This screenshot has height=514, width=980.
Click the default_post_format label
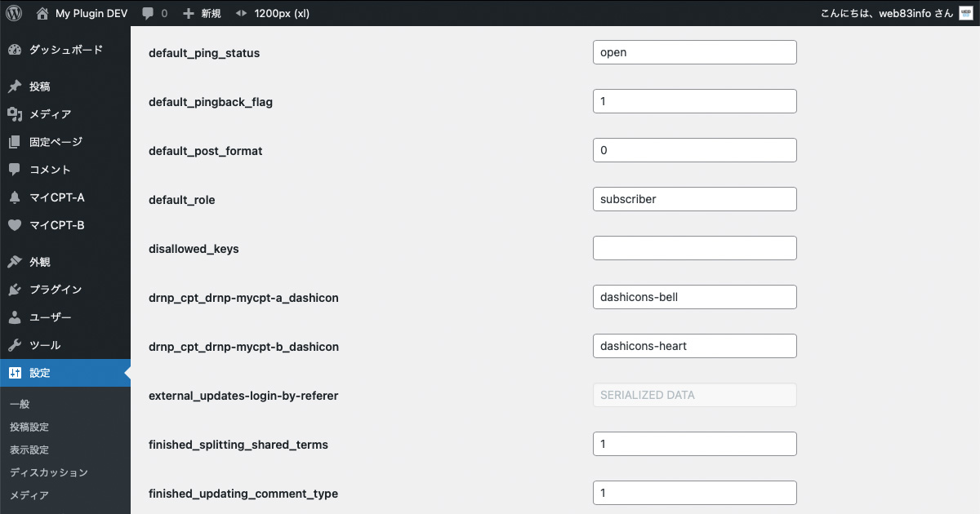click(206, 151)
